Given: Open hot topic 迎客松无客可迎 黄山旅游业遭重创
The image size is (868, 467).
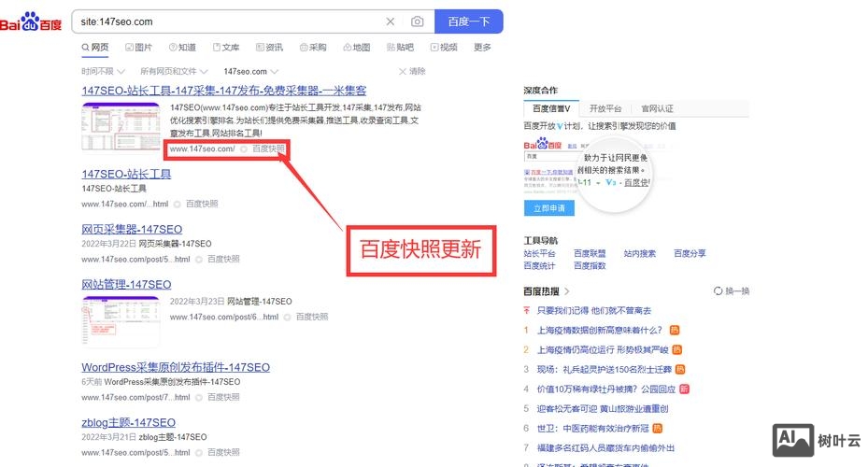Looking at the screenshot, I should [x=603, y=409].
